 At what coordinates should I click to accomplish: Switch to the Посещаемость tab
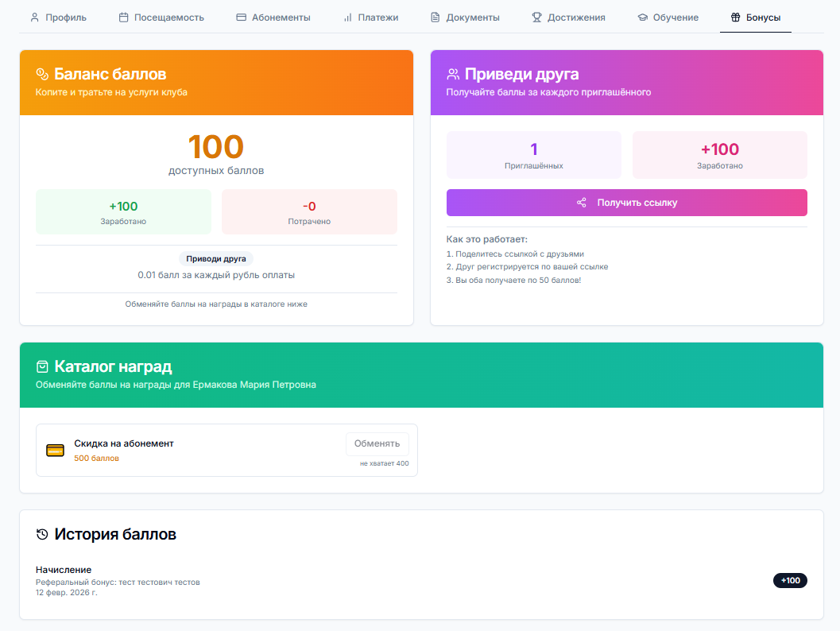coord(161,17)
